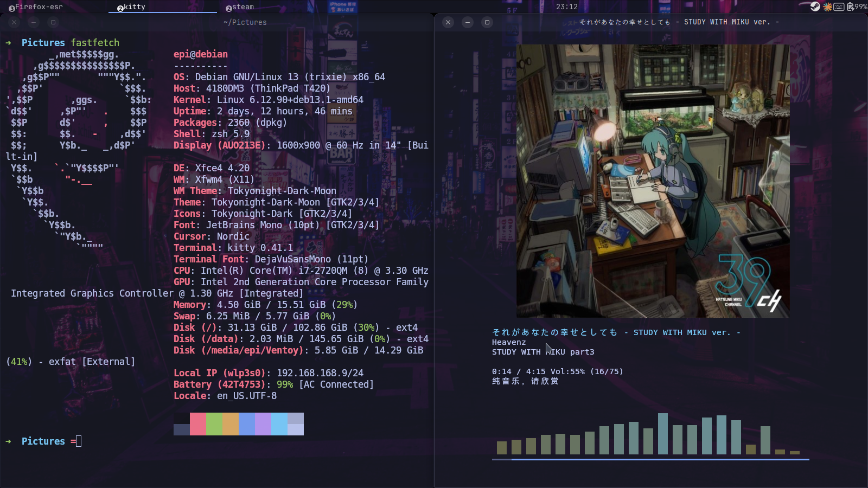Screen dimensions: 868x488
Task: Click the '0:14 / 4:15 Vol:55%' status
Action: pyautogui.click(x=558, y=371)
